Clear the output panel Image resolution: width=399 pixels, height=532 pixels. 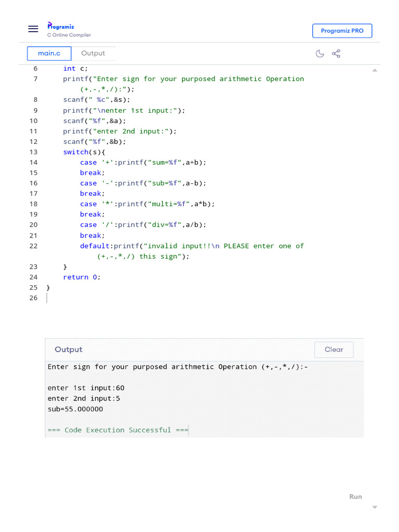coord(334,350)
